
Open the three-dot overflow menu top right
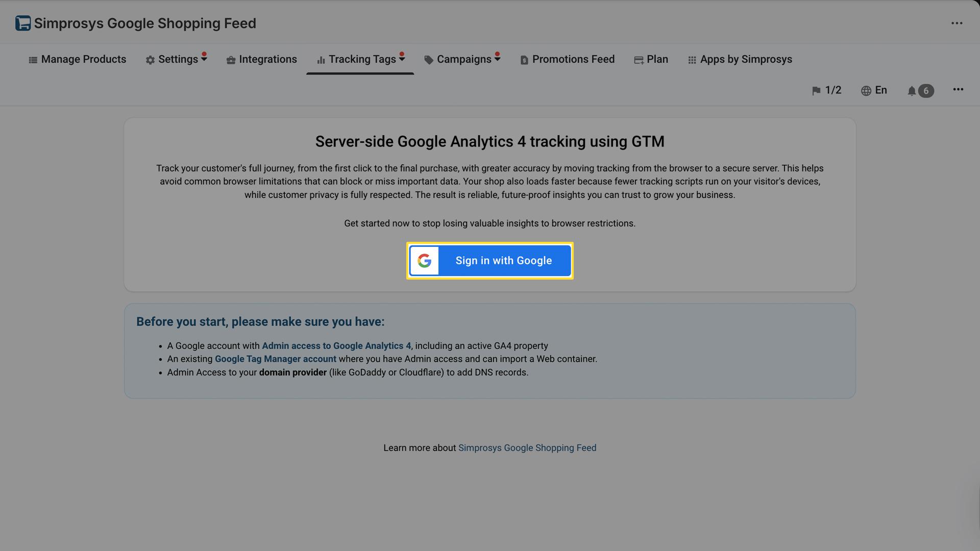[x=957, y=22]
